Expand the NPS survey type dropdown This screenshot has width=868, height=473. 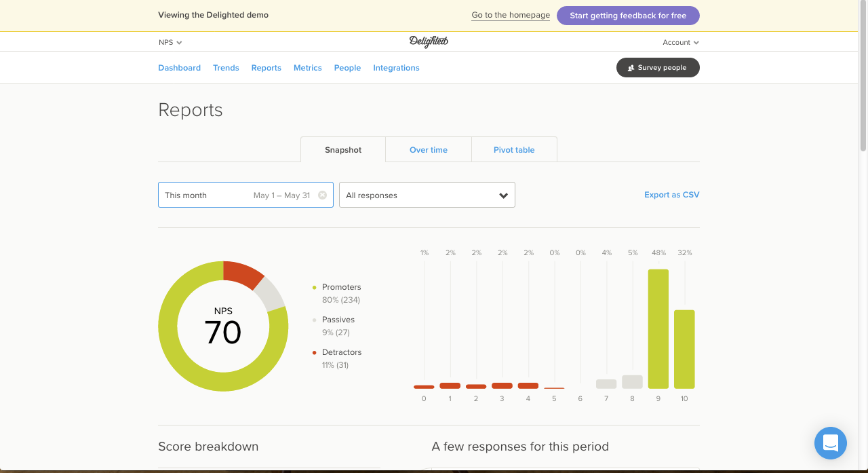tap(170, 42)
